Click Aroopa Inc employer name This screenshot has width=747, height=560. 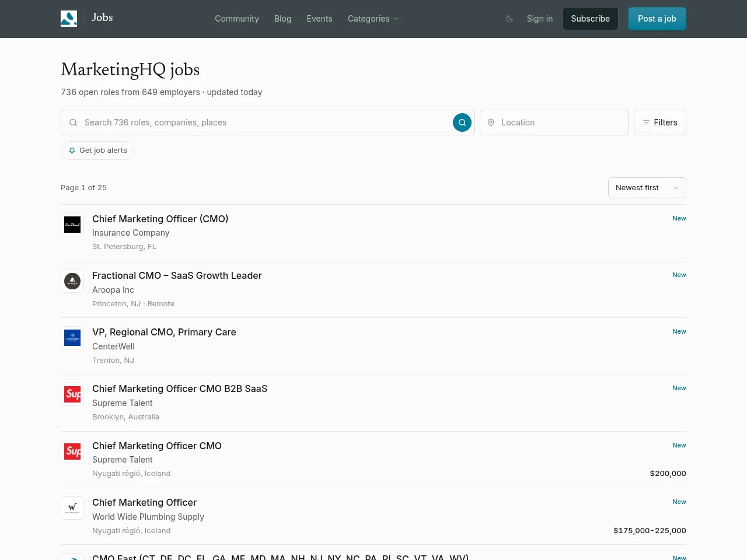pyautogui.click(x=113, y=290)
